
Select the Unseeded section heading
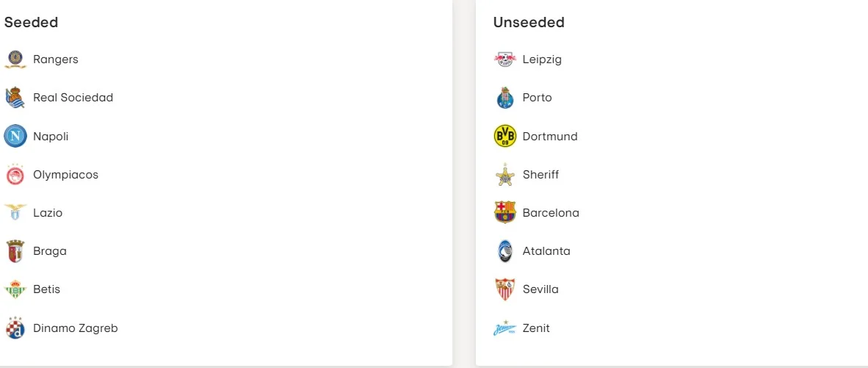(x=529, y=22)
